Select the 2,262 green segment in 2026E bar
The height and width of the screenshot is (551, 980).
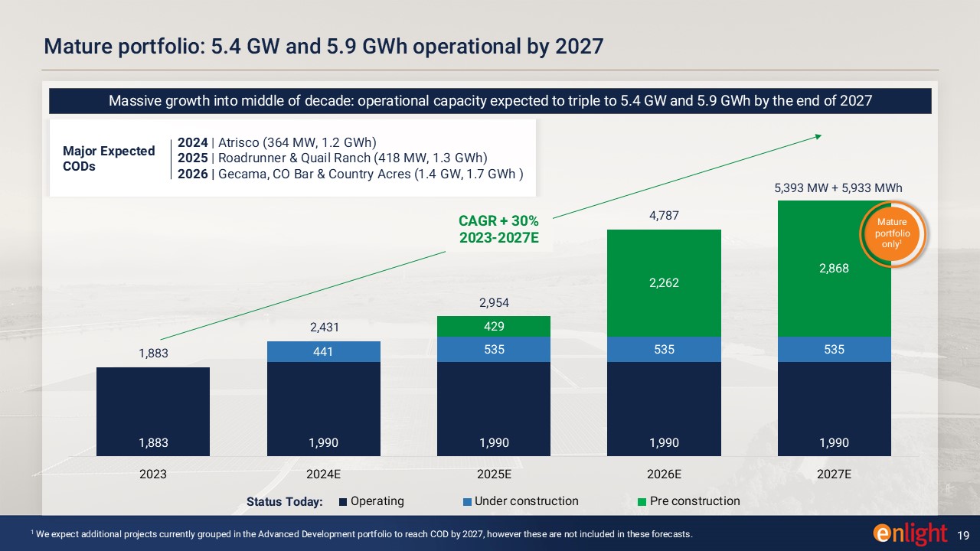[x=664, y=282]
